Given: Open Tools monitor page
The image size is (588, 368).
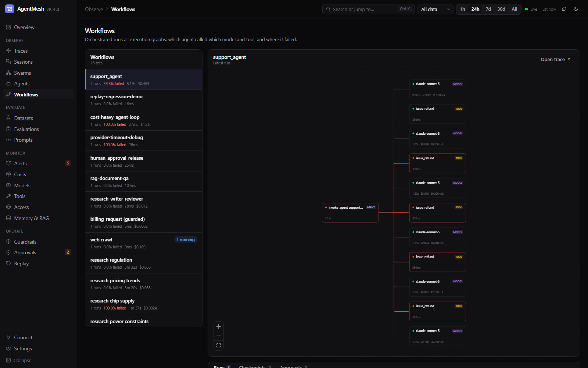Looking at the screenshot, I should click(38, 196).
